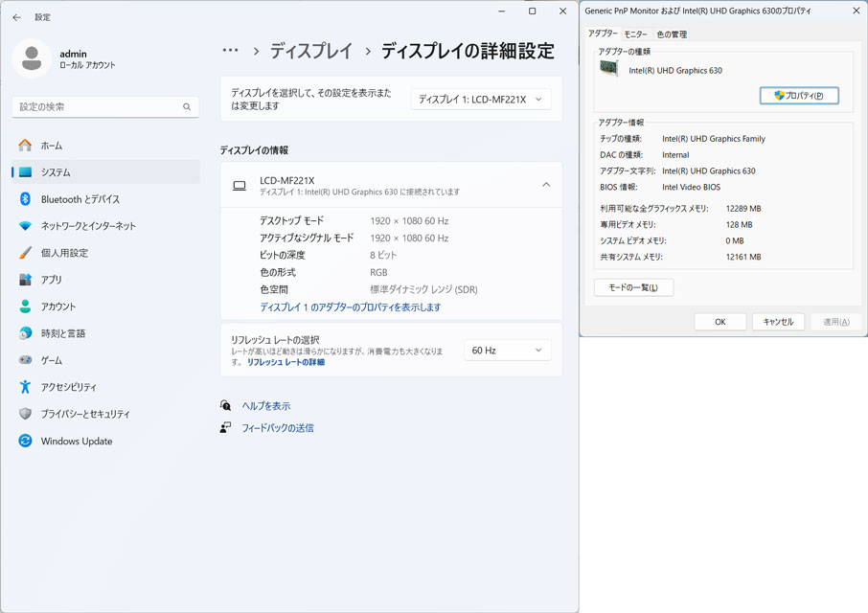
Task: Click the search magnifier icon in Settings
Action: click(187, 106)
